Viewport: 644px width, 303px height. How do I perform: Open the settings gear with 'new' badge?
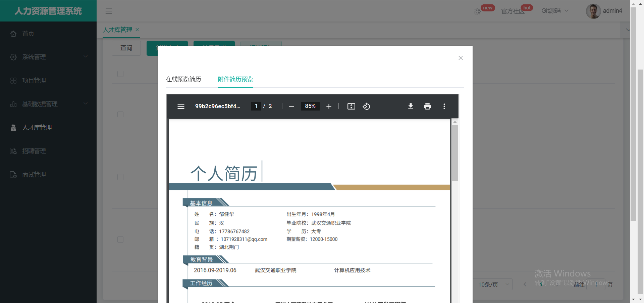coord(477,11)
